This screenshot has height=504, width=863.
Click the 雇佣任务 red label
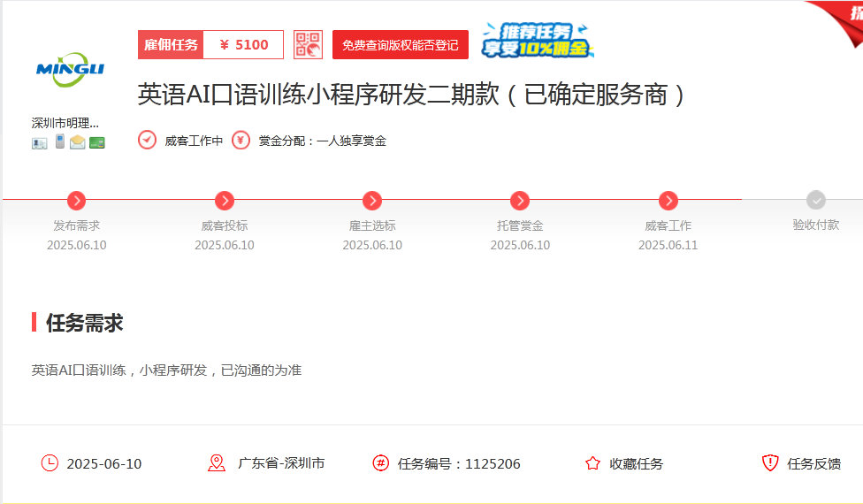click(x=171, y=44)
